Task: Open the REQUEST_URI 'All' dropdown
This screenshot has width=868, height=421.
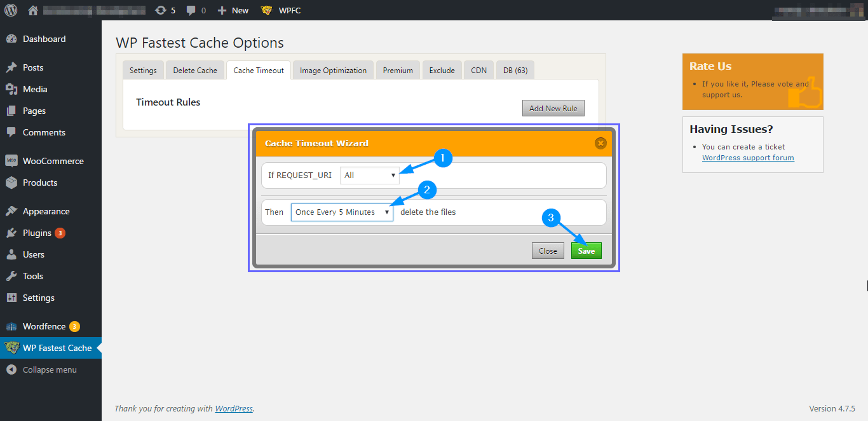Action: tap(370, 176)
